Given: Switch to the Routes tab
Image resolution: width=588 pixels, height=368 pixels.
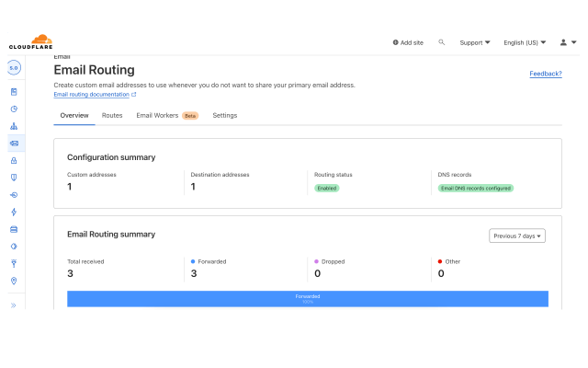Looking at the screenshot, I should (112, 115).
